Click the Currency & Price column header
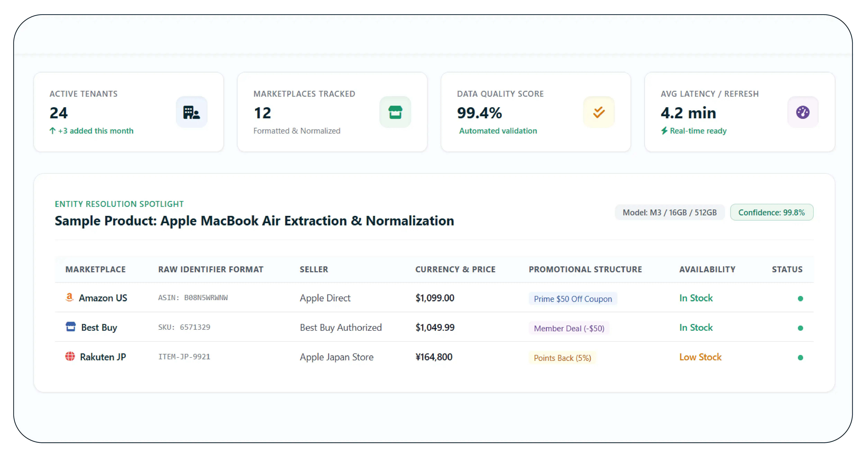Image resolution: width=868 pixels, height=457 pixels. tap(456, 269)
